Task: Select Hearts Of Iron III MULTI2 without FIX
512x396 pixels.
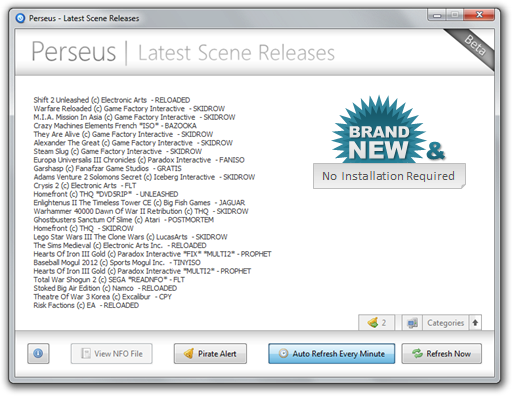Action: click(142, 271)
